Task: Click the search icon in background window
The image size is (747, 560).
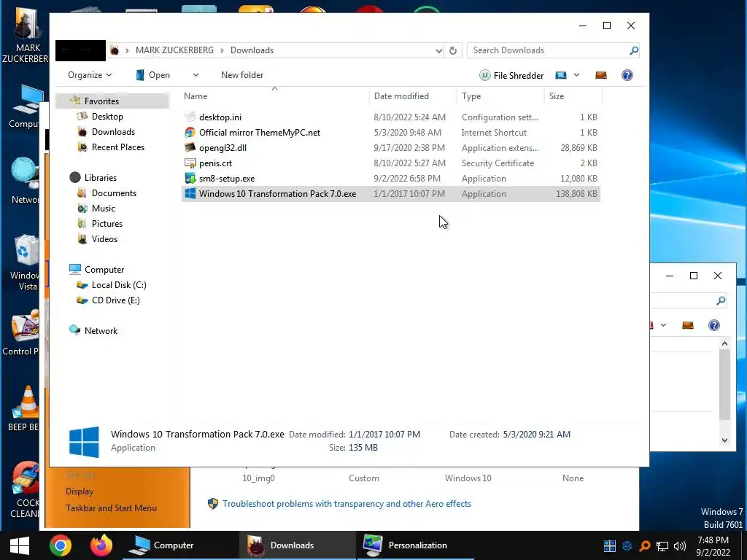Action: (x=720, y=300)
